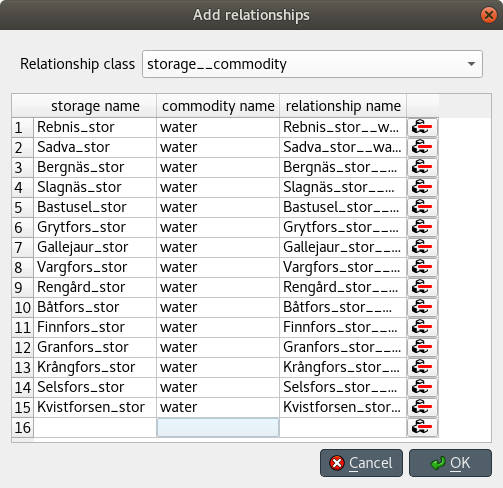503x488 pixels.
Task: Open the Relationship class dropdown
Action: click(x=312, y=64)
